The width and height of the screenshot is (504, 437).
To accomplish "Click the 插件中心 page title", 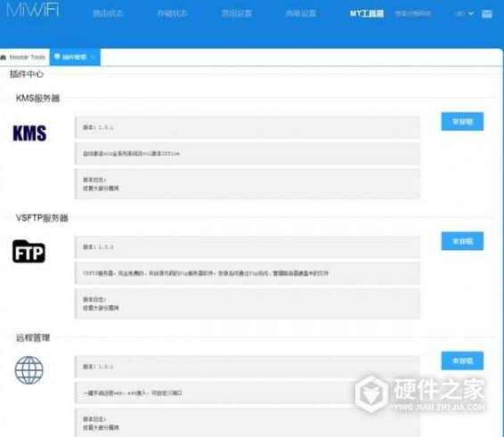I will click(x=27, y=74).
